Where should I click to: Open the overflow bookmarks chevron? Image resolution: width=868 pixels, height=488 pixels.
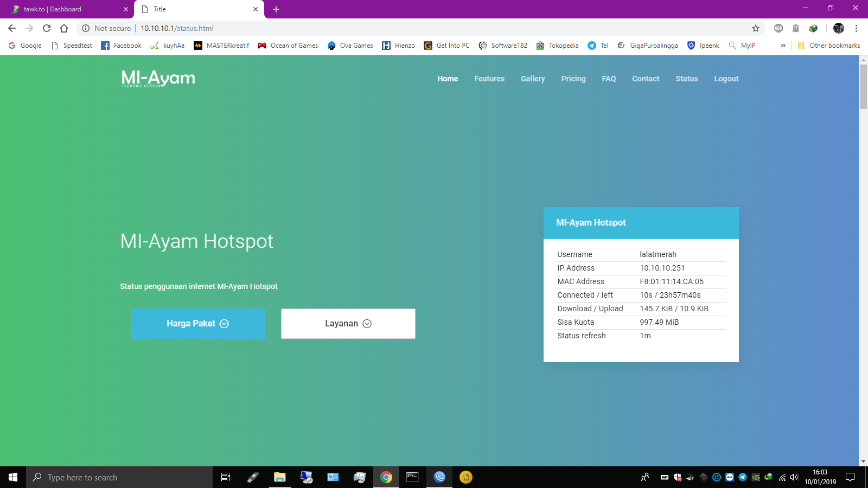783,46
